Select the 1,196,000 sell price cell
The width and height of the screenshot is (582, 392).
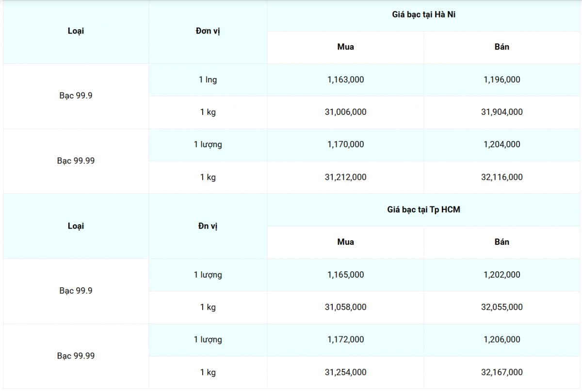tap(501, 79)
